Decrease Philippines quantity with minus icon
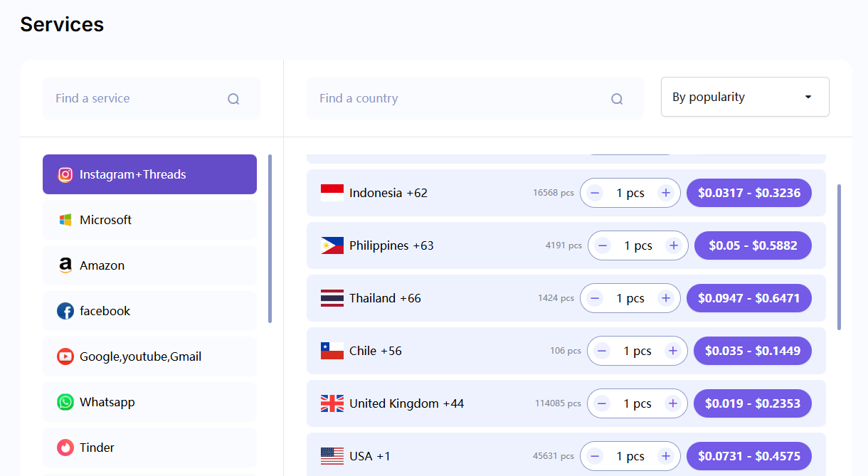The image size is (868, 476). (603, 245)
